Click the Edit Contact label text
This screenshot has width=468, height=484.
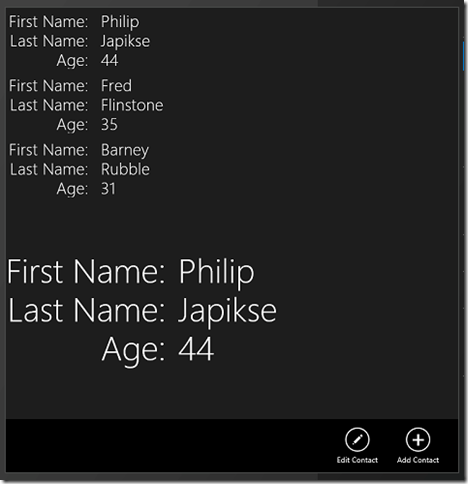coord(357,460)
